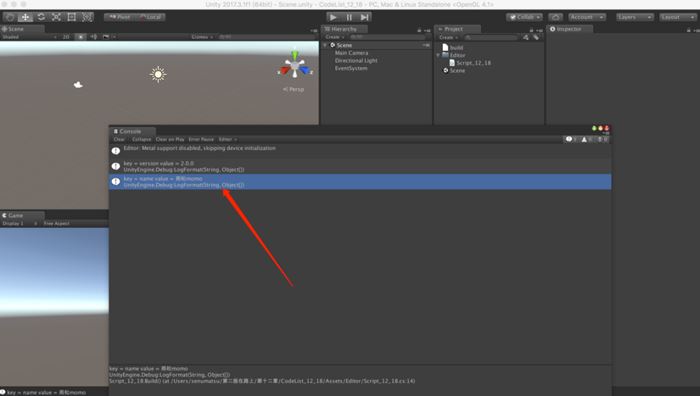Screen dimensions: 700x396
Task: Open the Layout dropdown
Action: (x=678, y=17)
